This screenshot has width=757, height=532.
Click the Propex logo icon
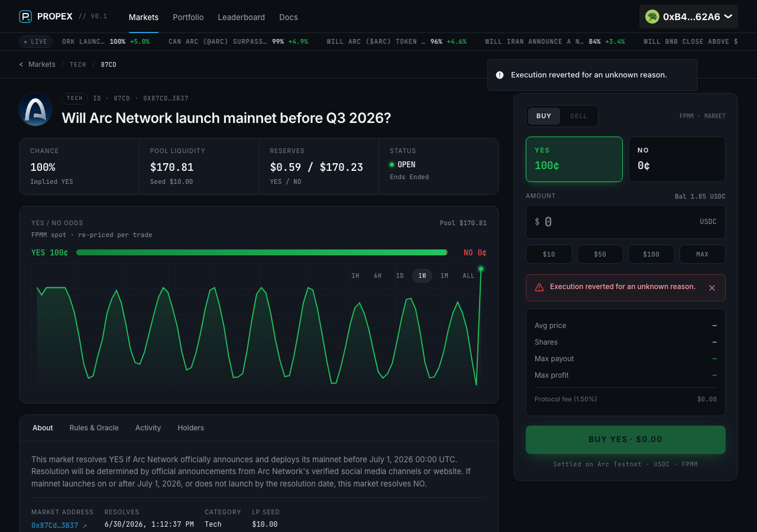coord(25,17)
